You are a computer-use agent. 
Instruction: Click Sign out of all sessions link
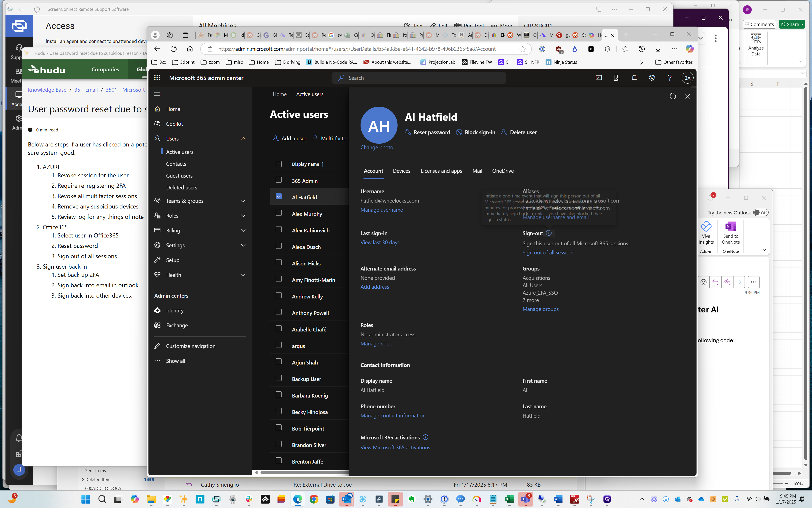[x=548, y=253]
